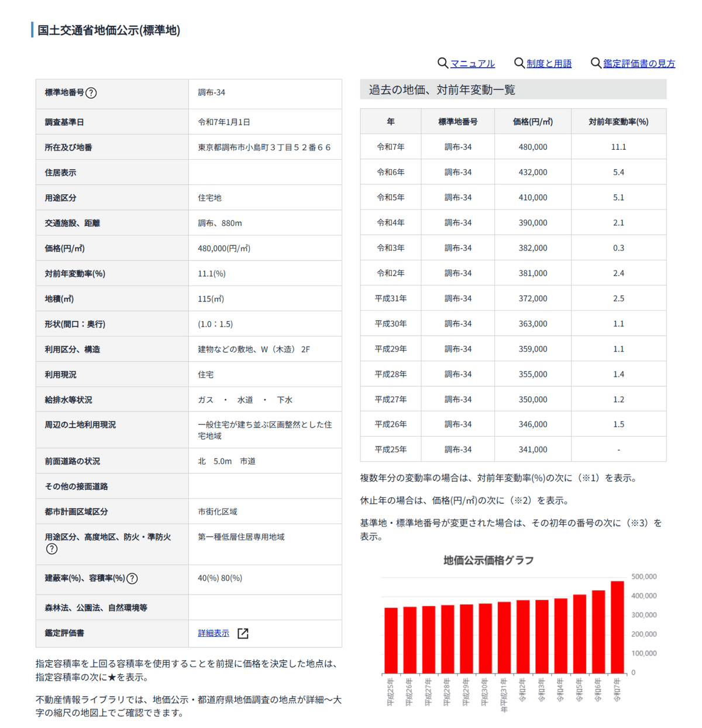Click the 11.1(%) change rate value

pyautogui.click(x=212, y=273)
